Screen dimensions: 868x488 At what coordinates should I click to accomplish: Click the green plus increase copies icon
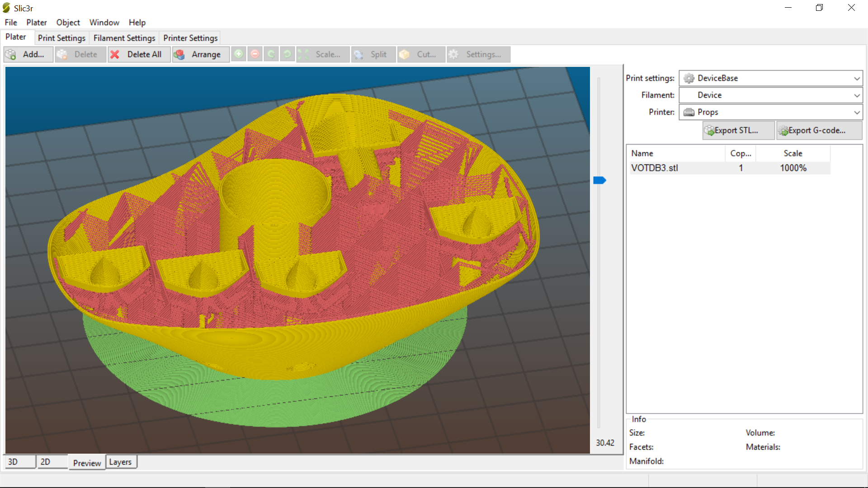tap(239, 54)
